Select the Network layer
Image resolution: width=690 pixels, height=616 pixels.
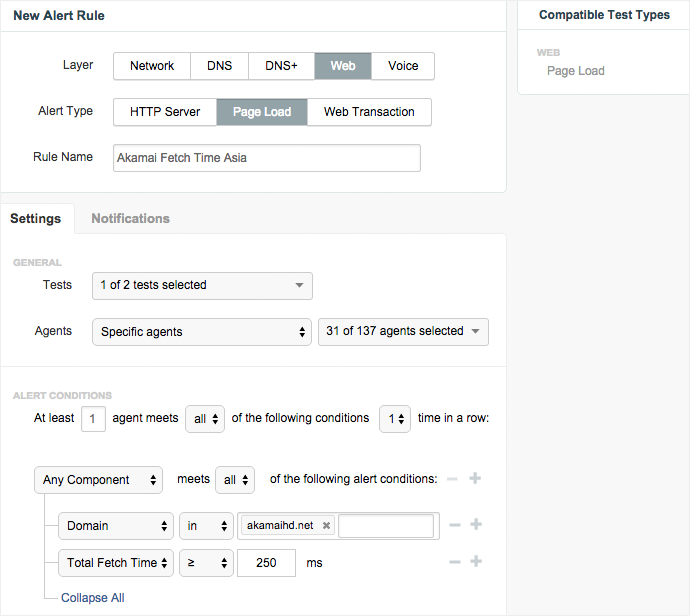pyautogui.click(x=152, y=66)
